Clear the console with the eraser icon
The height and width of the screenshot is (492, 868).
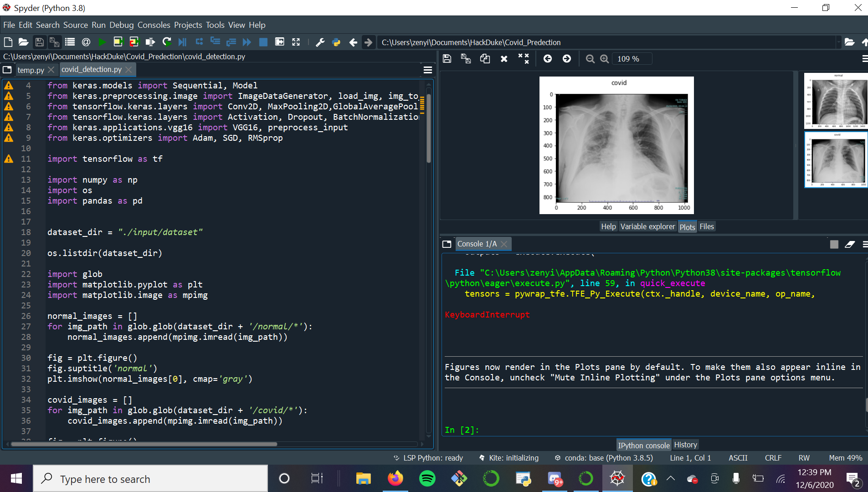tap(850, 244)
